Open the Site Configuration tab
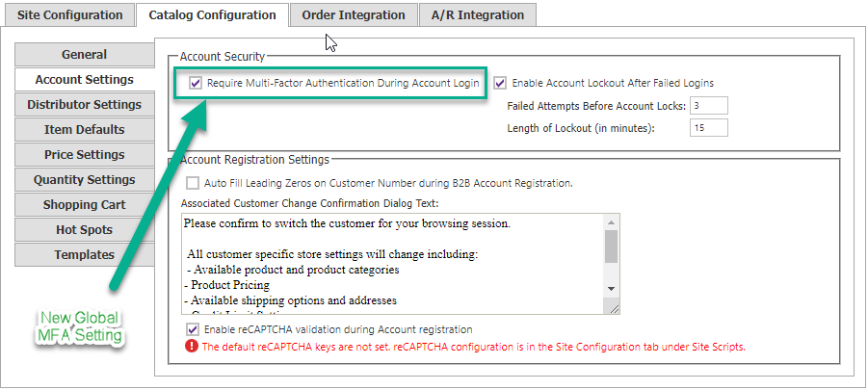This screenshot has width=868, height=390. coord(70,15)
